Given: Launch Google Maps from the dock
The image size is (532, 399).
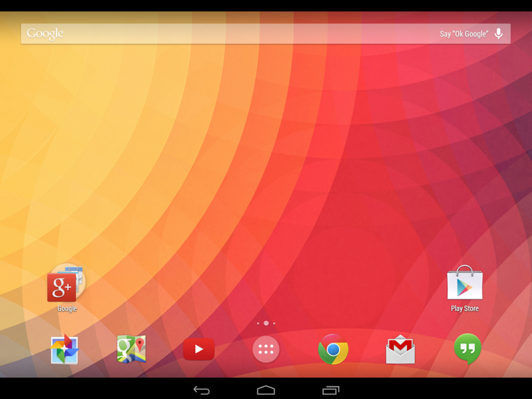Looking at the screenshot, I should click(x=131, y=349).
